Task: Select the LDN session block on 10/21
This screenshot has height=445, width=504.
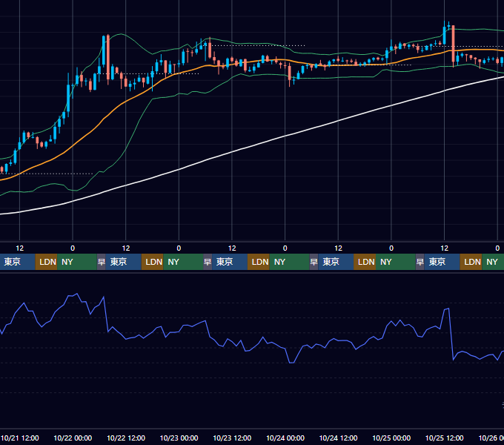Action: (46, 262)
